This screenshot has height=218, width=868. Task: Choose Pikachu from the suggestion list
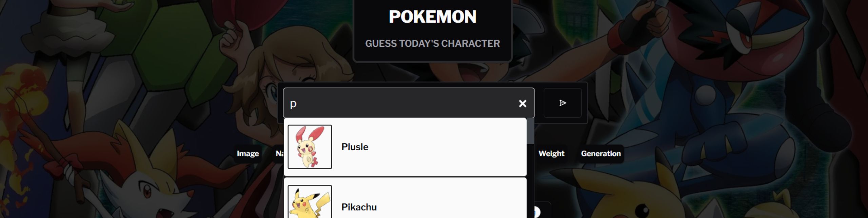(405, 198)
